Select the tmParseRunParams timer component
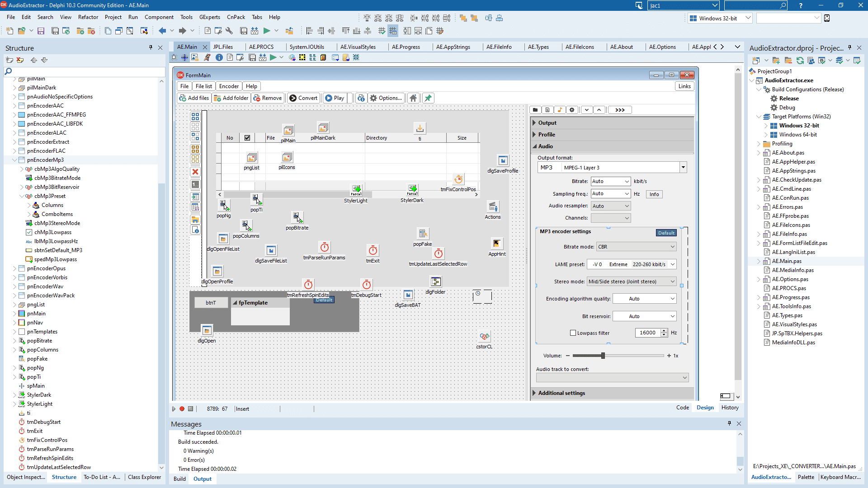This screenshot has width=868, height=488. click(325, 247)
